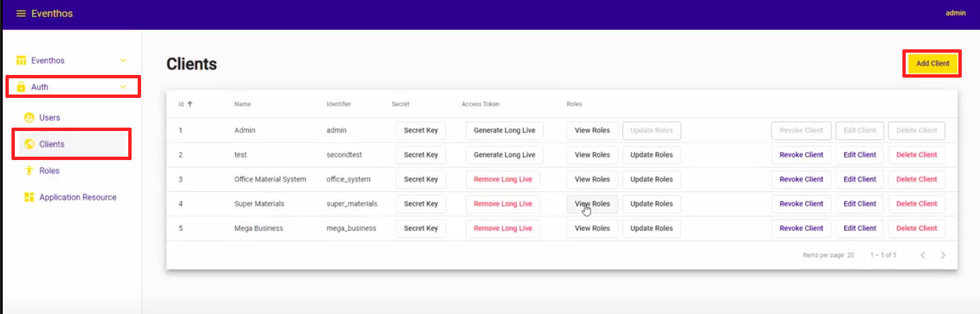View Roles of Super Materials

[x=592, y=203]
